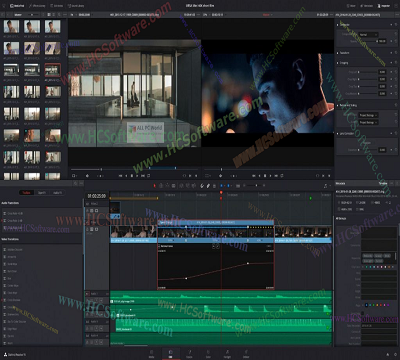Select the Cross Fade +3 dB transition
The width and height of the screenshot is (400, 360).
click(15, 213)
